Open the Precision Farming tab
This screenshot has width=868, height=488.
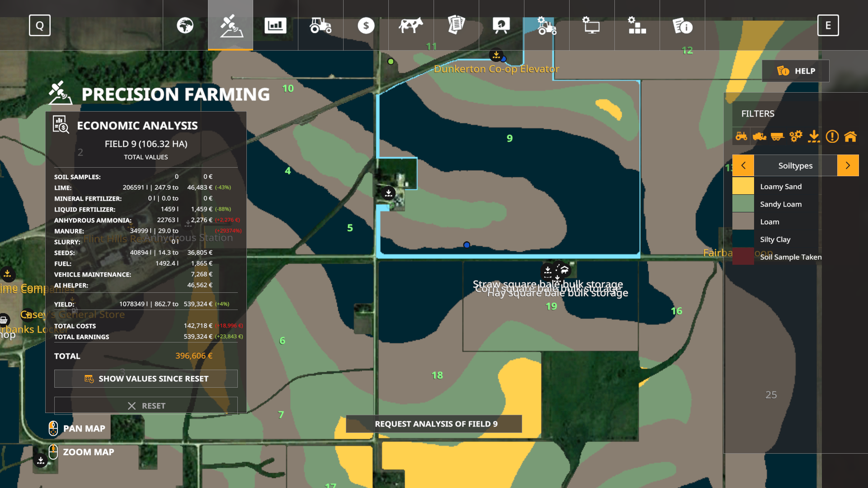point(231,25)
